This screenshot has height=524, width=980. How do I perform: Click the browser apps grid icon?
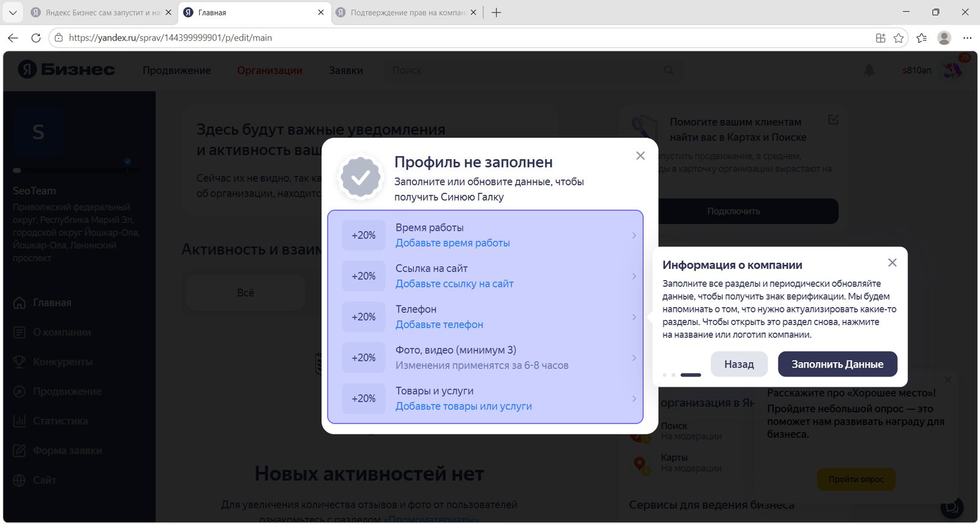880,38
